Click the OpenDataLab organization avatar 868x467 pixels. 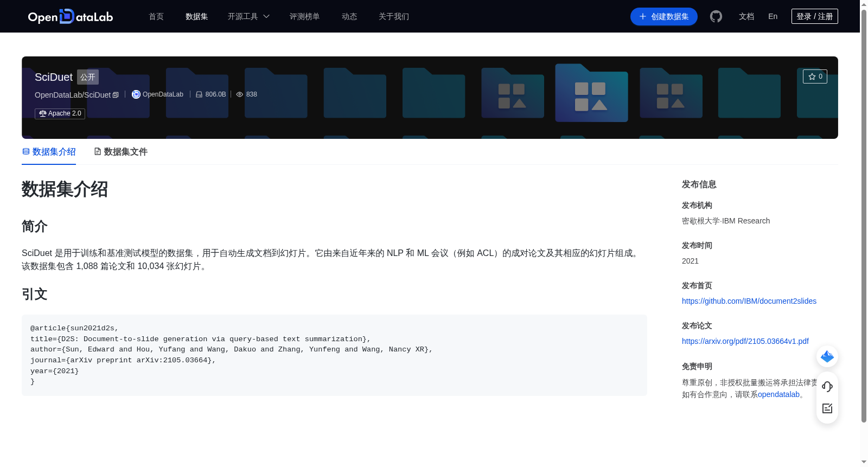[136, 94]
